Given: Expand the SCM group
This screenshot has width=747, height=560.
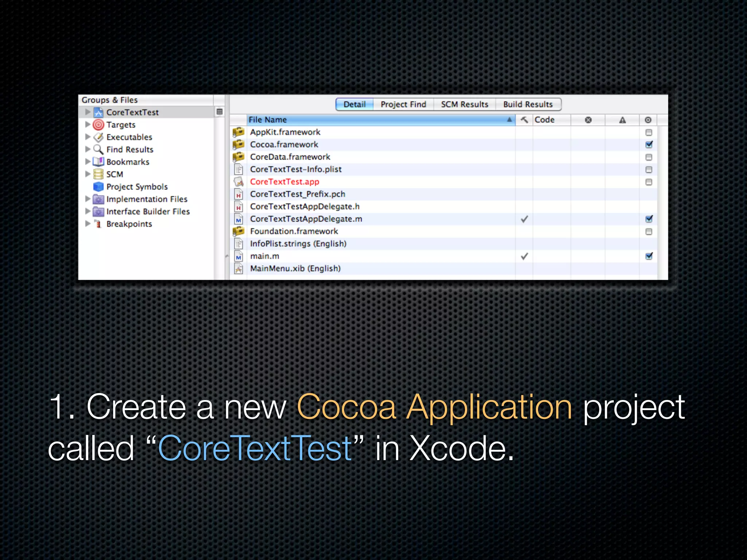Looking at the screenshot, I should 88,174.
